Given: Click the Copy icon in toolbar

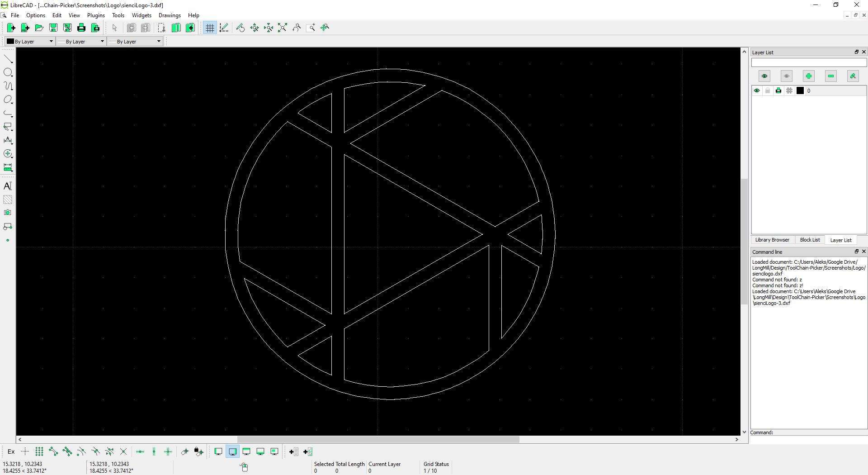Looking at the screenshot, I should [176, 28].
